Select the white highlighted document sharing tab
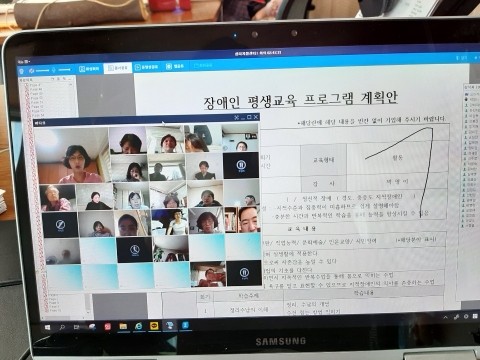 (118, 68)
